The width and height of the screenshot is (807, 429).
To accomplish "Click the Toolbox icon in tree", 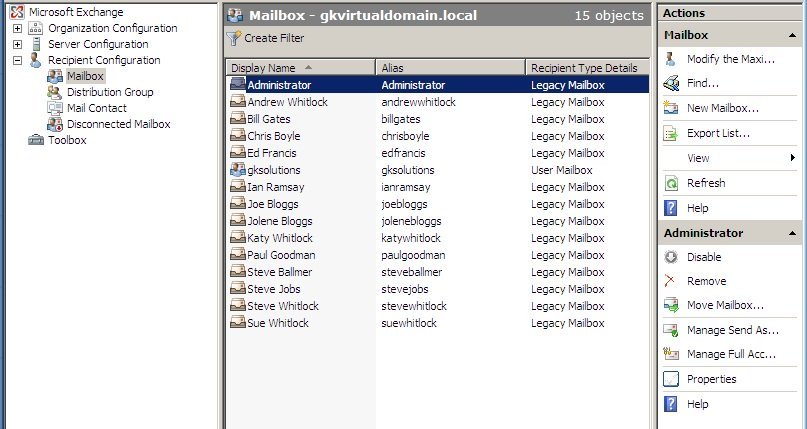I will [36, 140].
